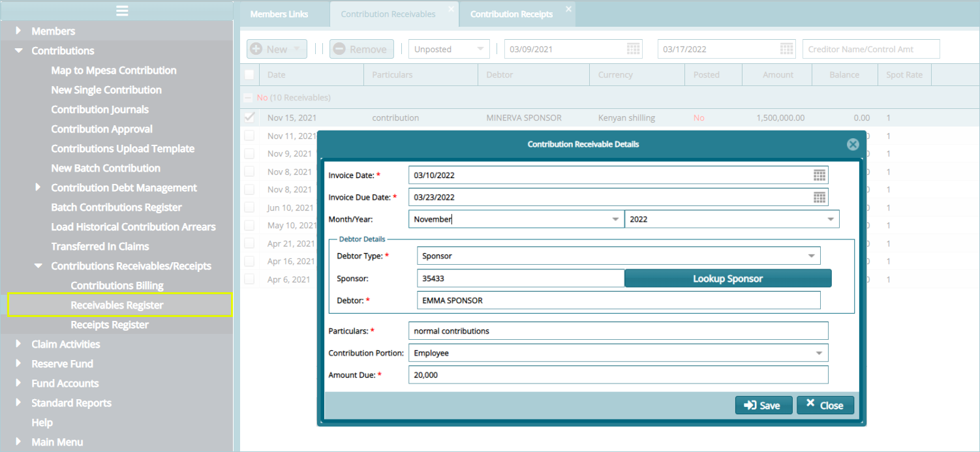Open Map to Mpesa Contribution in the sidebar
Screen dimensions: 980x452
click(x=114, y=70)
